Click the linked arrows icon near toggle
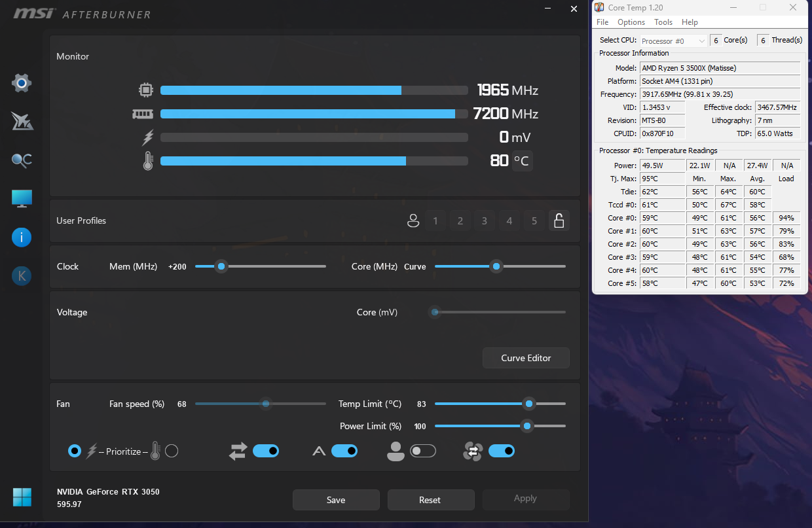 tap(238, 451)
